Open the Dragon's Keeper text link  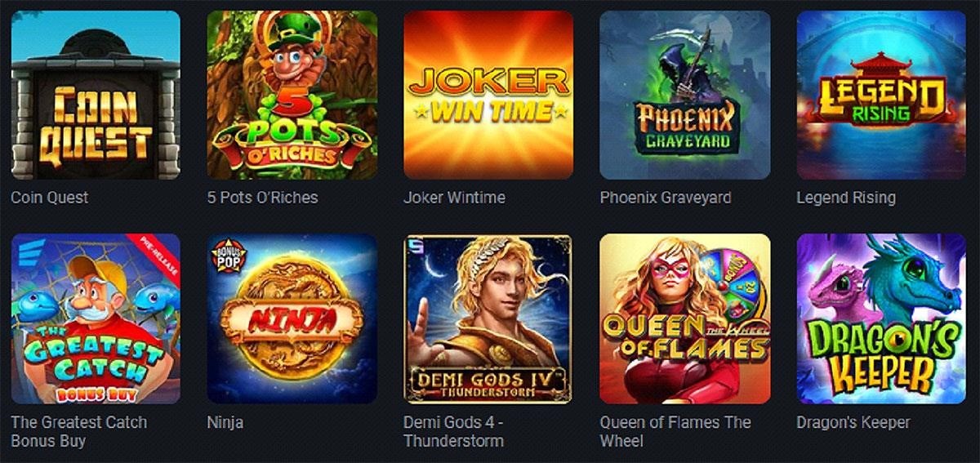853,423
